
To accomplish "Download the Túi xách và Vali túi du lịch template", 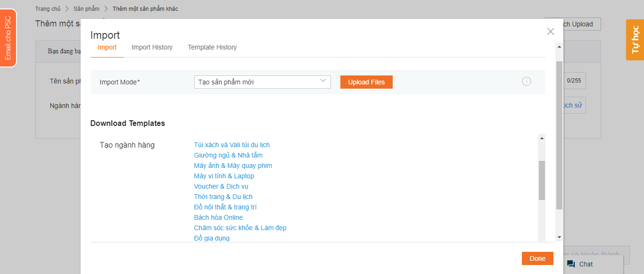I will pyautogui.click(x=231, y=145).
